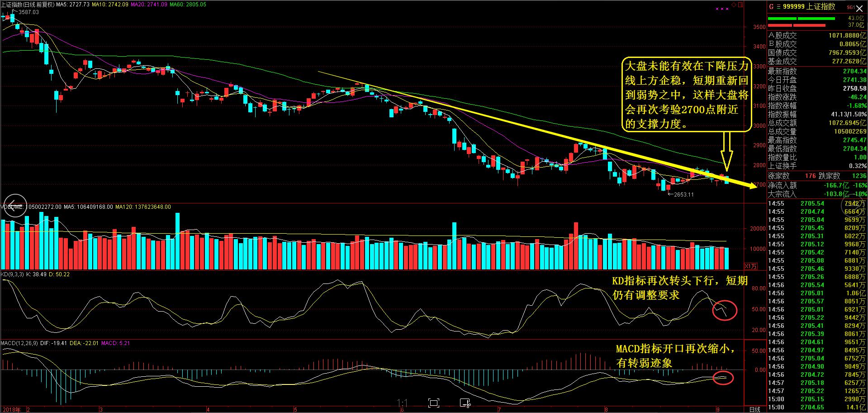The width and height of the screenshot is (868, 413).
Task: Click the VOLUME: 105002272.00 label
Action: [32, 207]
